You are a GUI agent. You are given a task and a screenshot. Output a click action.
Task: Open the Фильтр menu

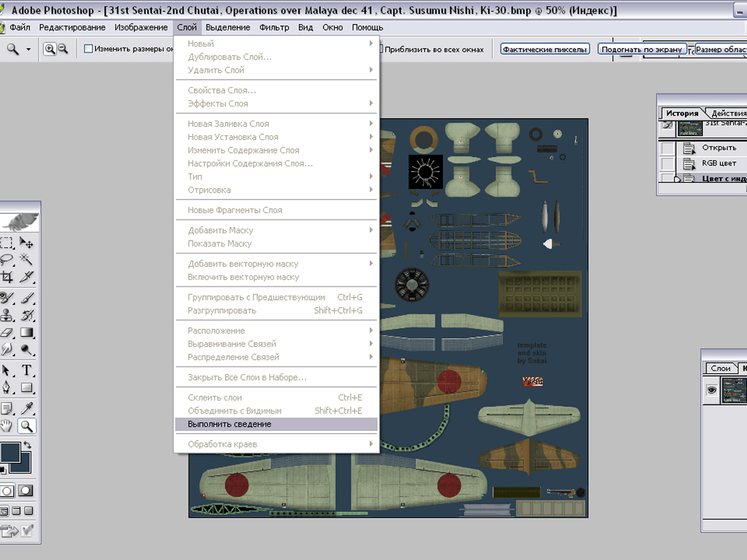point(274,28)
